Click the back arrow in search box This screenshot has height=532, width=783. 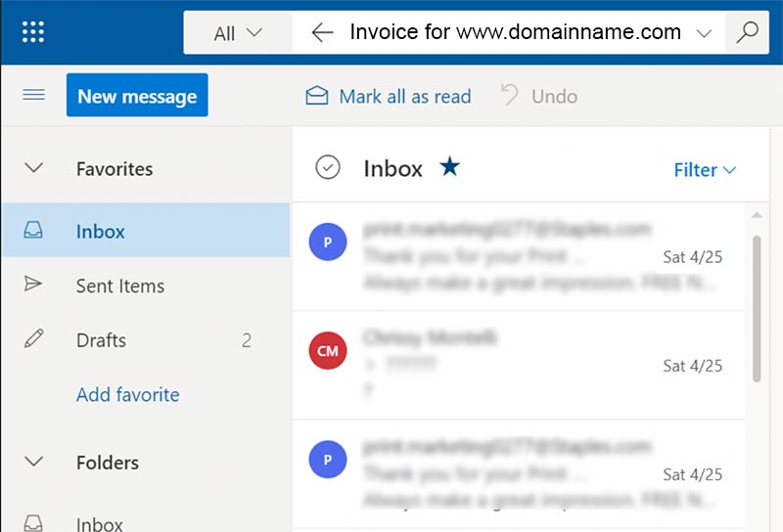pyautogui.click(x=322, y=32)
